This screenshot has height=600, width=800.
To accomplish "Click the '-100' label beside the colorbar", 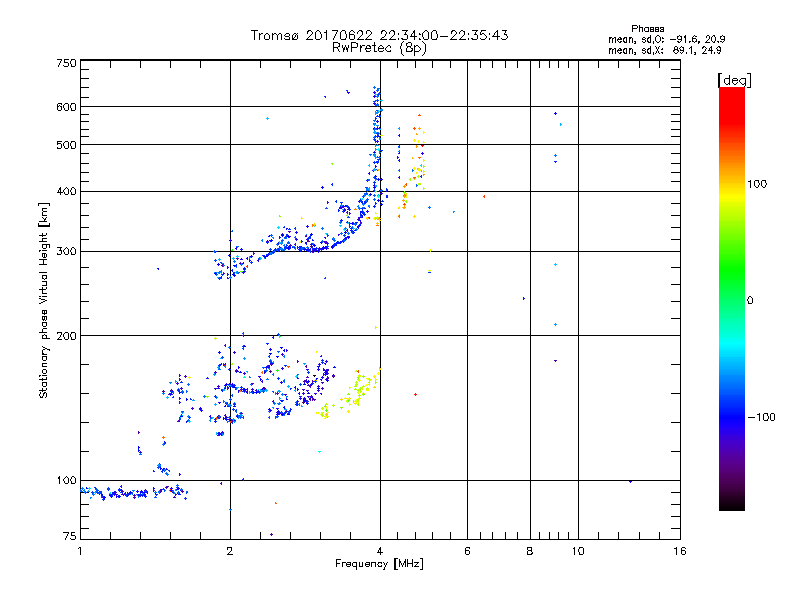I will pos(765,417).
